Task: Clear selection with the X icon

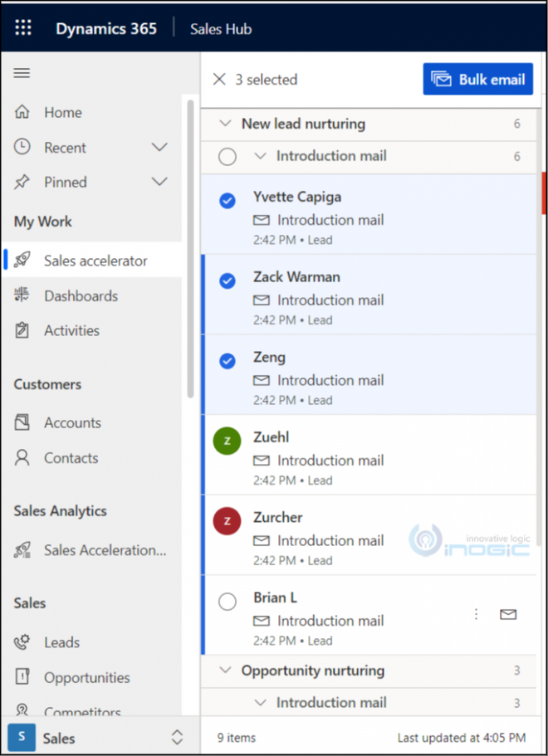Action: pos(219,79)
